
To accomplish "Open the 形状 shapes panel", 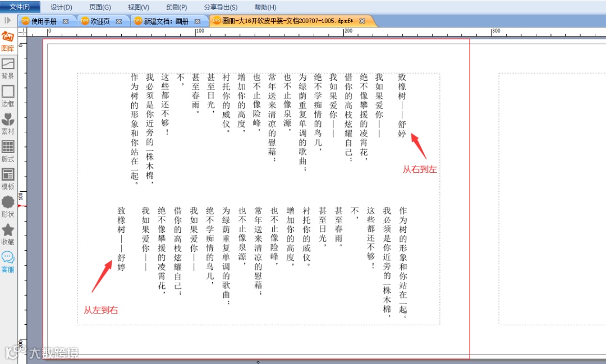I will 8,207.
